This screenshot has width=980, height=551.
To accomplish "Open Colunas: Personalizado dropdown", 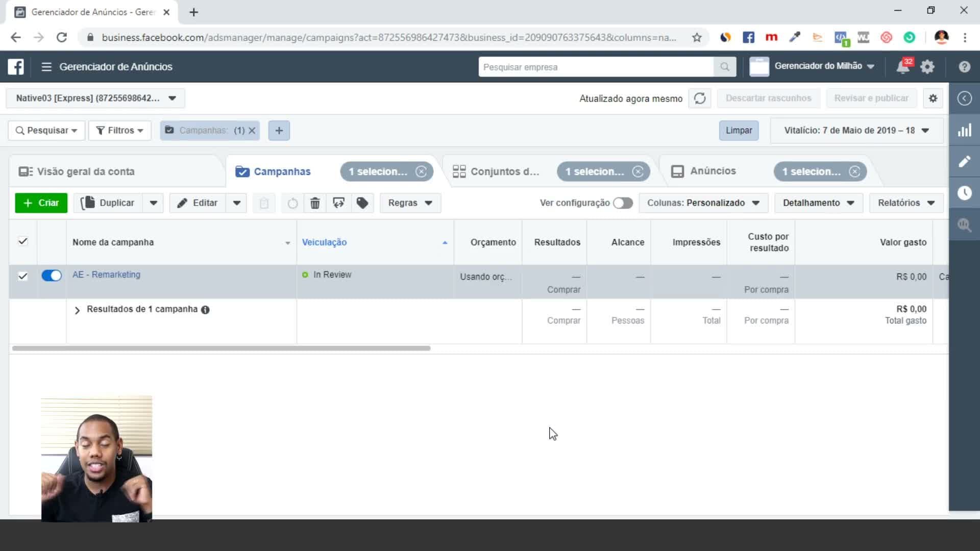I will pyautogui.click(x=703, y=203).
